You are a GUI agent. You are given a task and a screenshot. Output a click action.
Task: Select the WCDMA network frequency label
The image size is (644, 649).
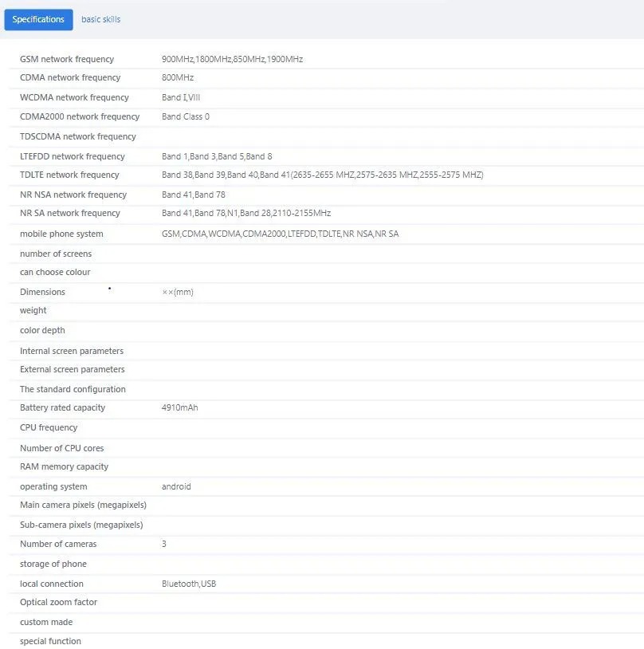click(74, 97)
